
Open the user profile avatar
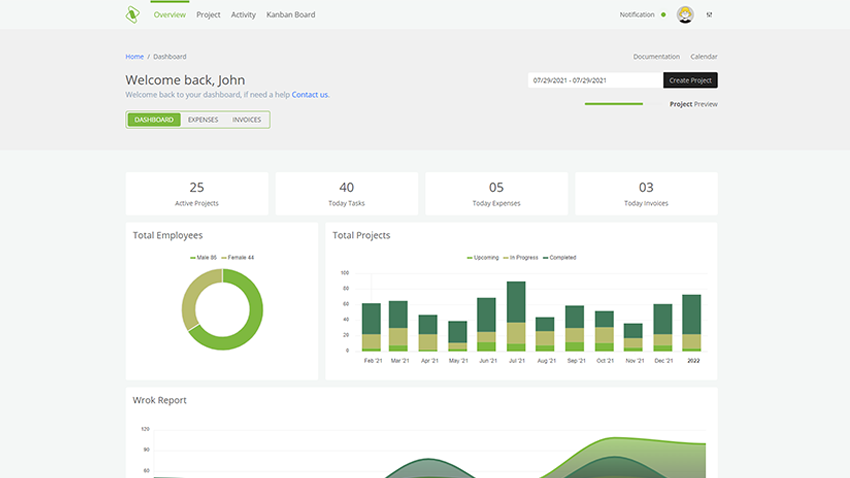pos(685,15)
